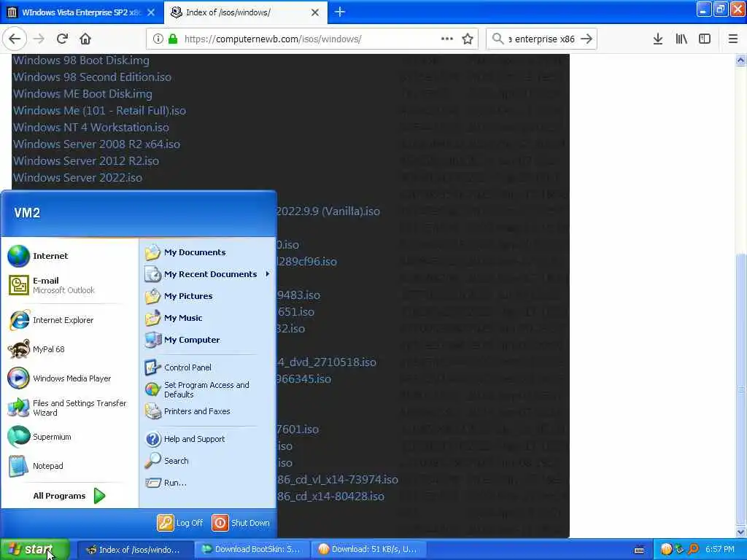Go back with the browser back arrow
Image resolution: width=747 pixels, height=560 pixels.
pos(15,39)
